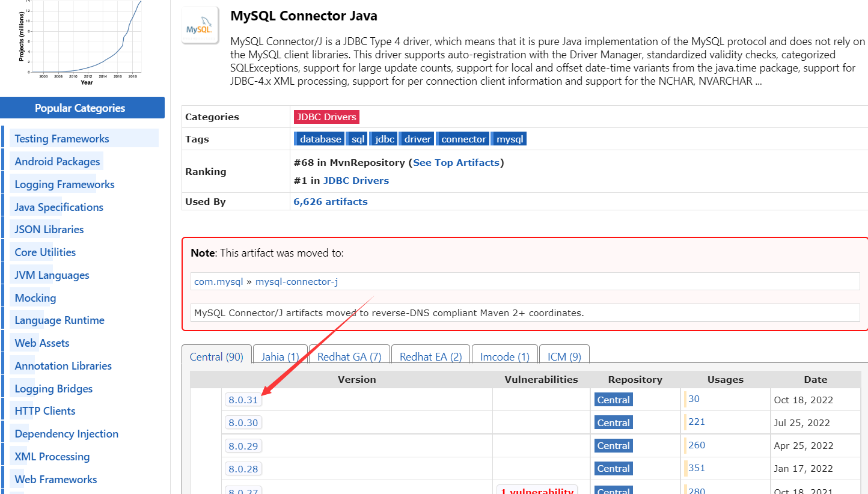This screenshot has width=868, height=494.
Task: Click Central badge for 8.0.30 row
Action: click(613, 422)
